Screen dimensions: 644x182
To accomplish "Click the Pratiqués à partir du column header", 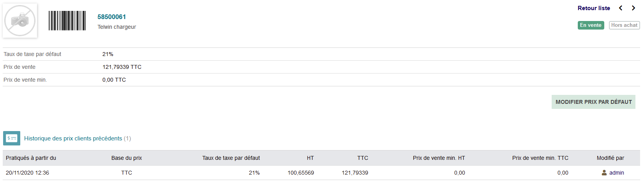I will [31, 158].
